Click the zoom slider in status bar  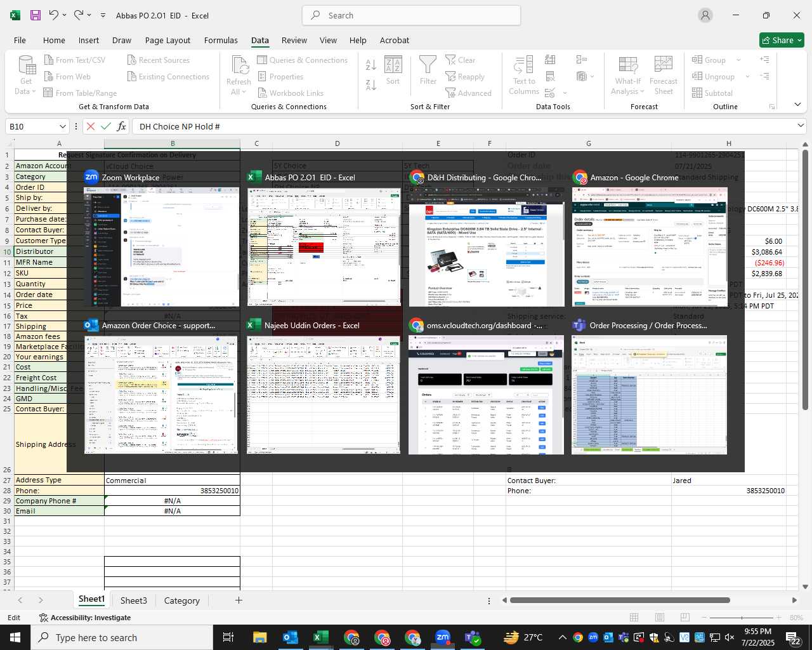click(x=742, y=618)
